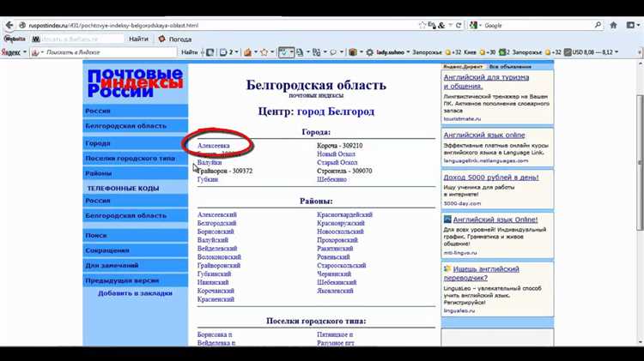Screen dimensions: 644x361
Task: Open Города in the sidebar menu
Action: [x=136, y=143]
